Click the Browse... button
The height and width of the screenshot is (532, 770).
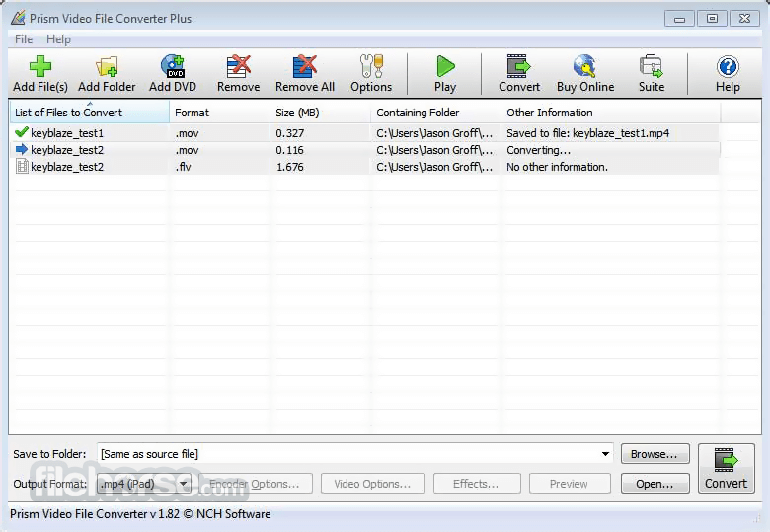click(x=654, y=454)
